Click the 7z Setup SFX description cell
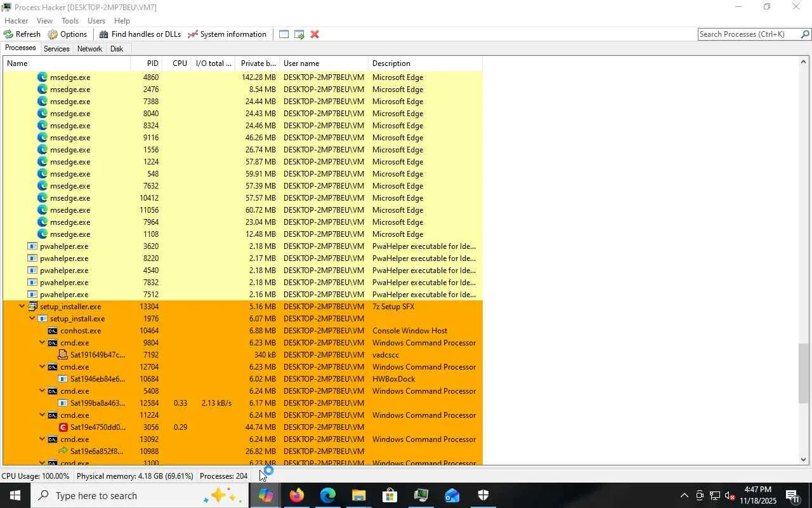 (393, 307)
